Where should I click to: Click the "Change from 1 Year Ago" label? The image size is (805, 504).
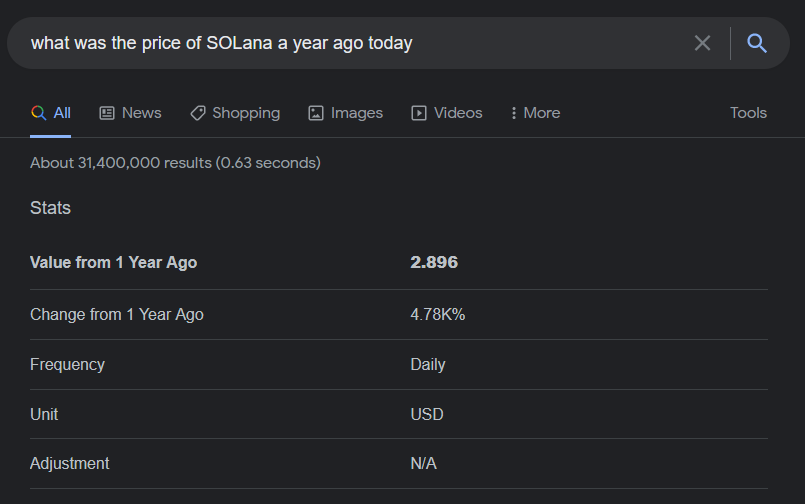(116, 314)
